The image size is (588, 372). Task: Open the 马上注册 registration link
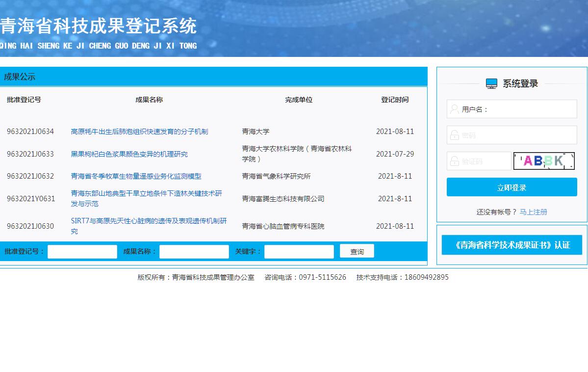coord(533,212)
